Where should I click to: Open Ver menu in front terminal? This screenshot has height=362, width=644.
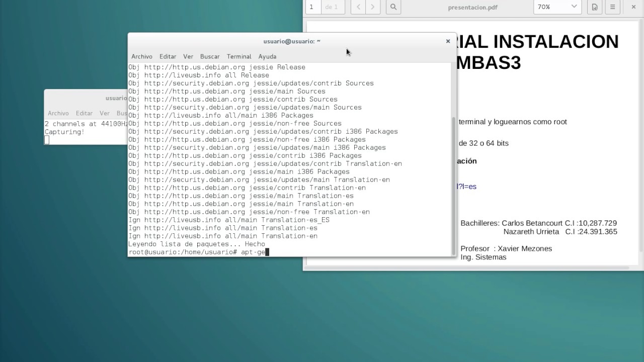(188, 56)
